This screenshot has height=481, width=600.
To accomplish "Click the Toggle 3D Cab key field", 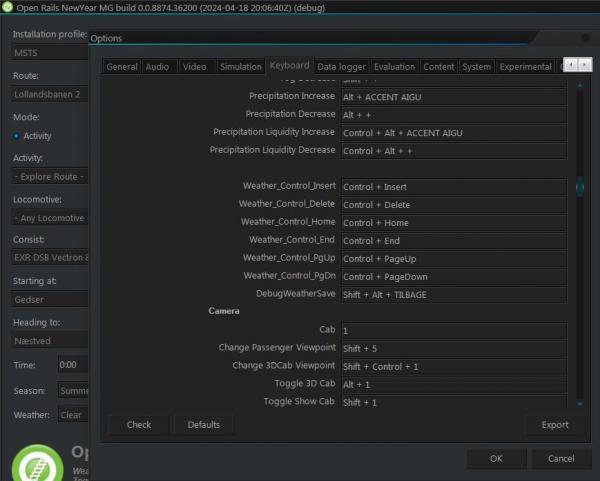I will click(454, 385).
